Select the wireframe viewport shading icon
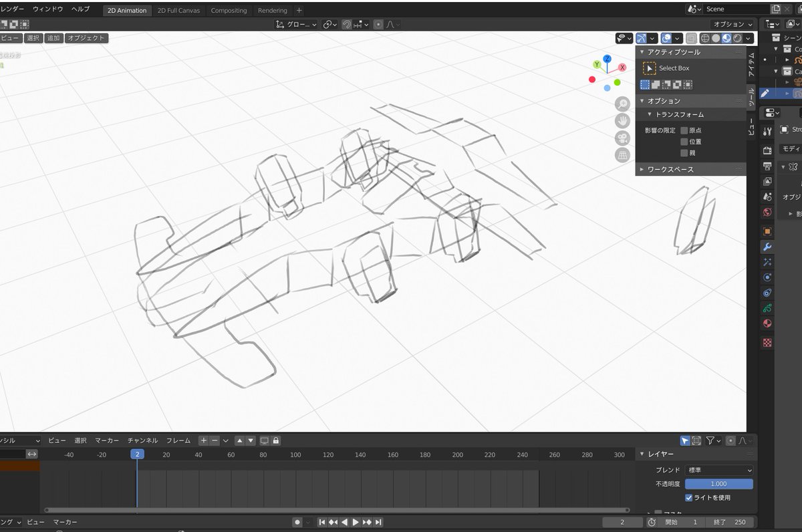Viewport: 802px width, 532px height. (705, 39)
